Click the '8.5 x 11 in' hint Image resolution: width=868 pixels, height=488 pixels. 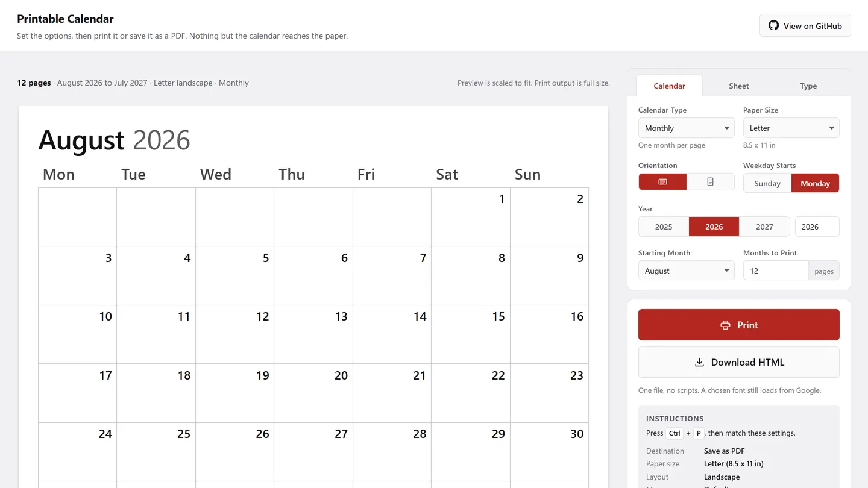pyautogui.click(x=759, y=145)
